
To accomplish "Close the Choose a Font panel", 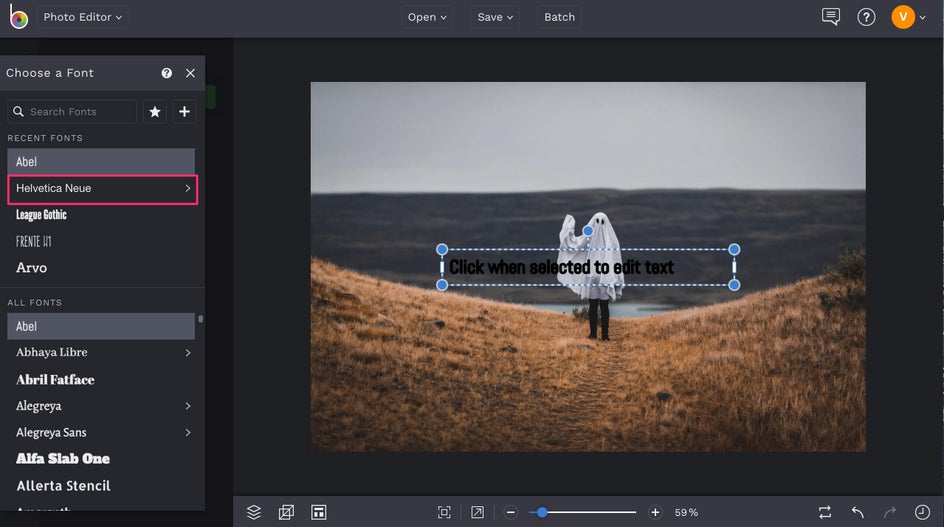I will [x=190, y=73].
